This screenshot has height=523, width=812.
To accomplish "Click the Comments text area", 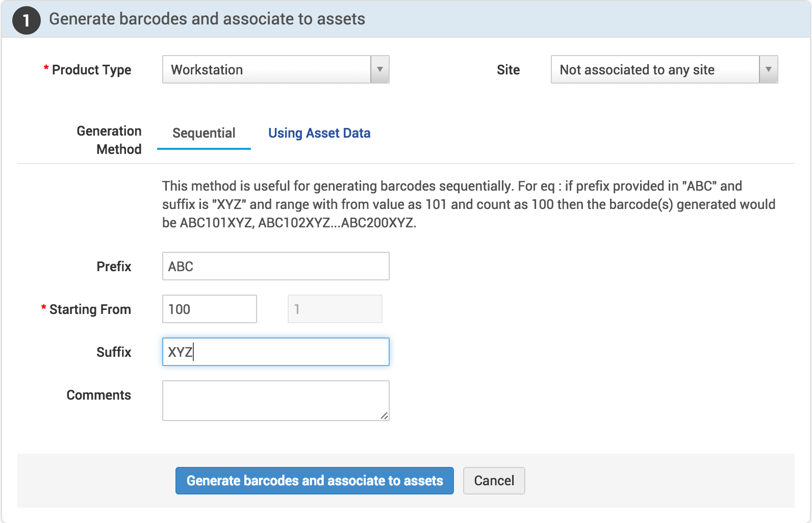I will 275,400.
